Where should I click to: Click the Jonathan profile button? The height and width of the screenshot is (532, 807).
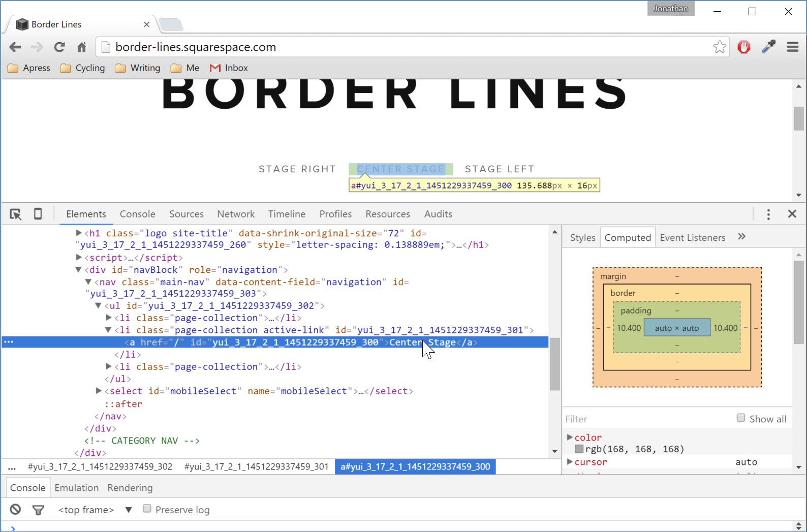coord(671,9)
